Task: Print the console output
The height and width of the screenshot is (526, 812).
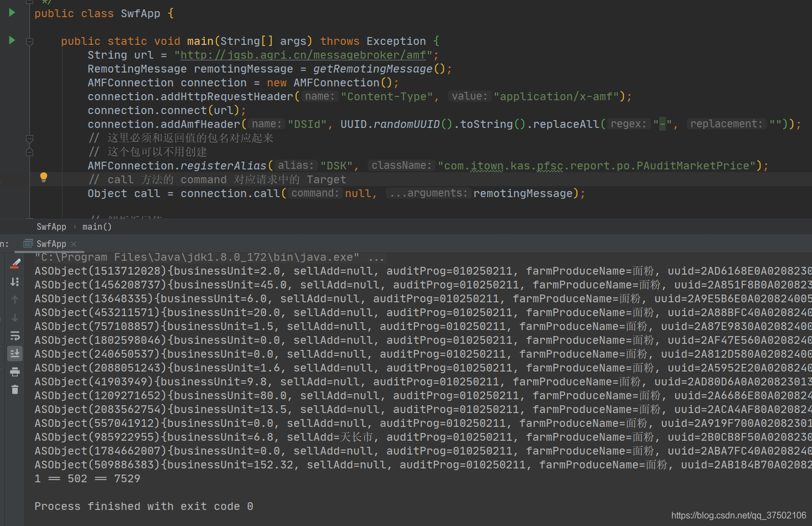Action: pos(15,372)
